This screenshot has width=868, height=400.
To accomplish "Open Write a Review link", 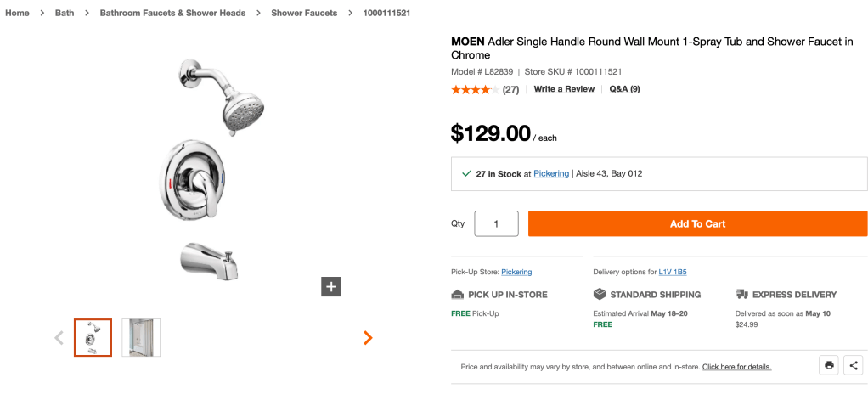I will point(564,89).
